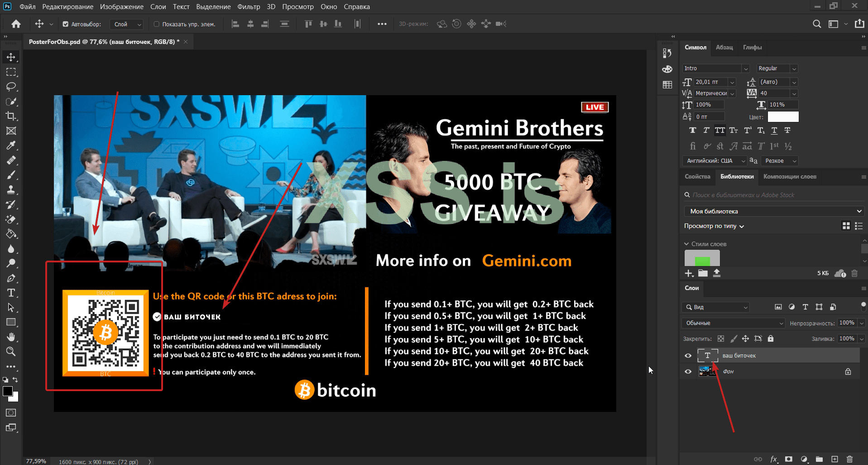Delete layer with the trash icon
The width and height of the screenshot is (868, 465).
(x=849, y=459)
